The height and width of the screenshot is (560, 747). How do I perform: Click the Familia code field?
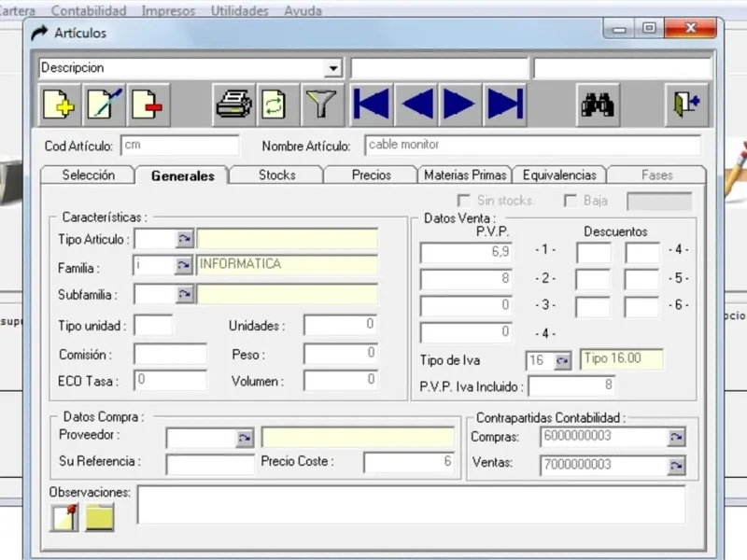(x=154, y=265)
